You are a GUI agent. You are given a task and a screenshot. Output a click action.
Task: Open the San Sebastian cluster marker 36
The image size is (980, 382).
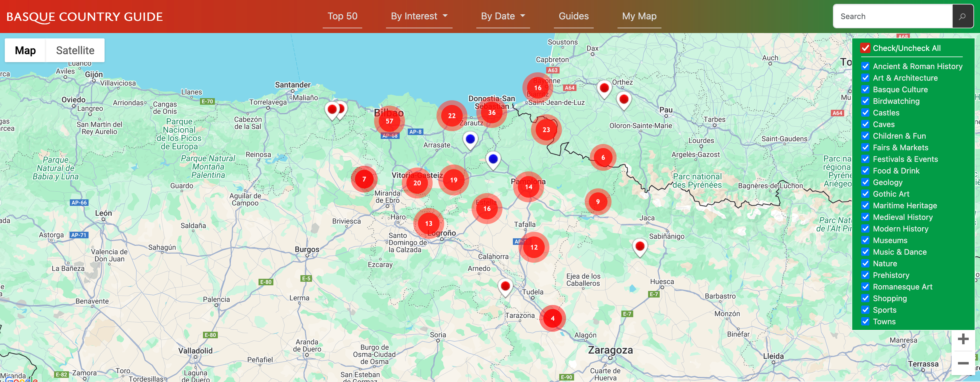(x=491, y=112)
